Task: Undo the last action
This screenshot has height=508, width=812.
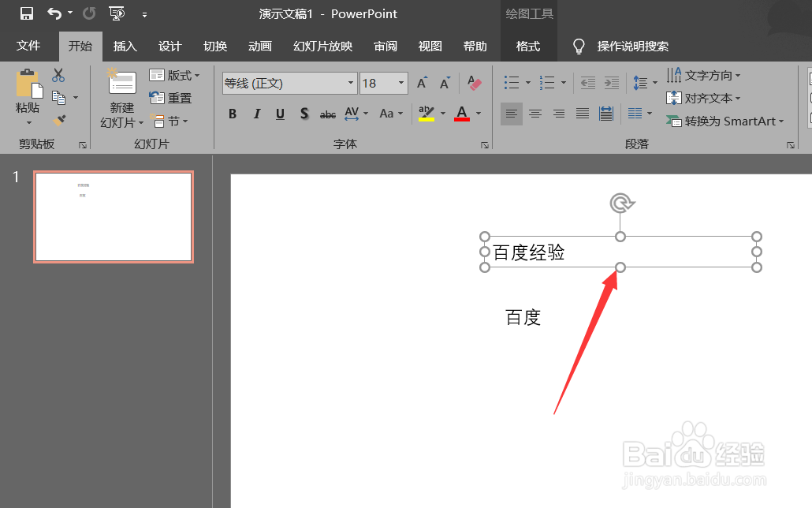Action: point(54,13)
